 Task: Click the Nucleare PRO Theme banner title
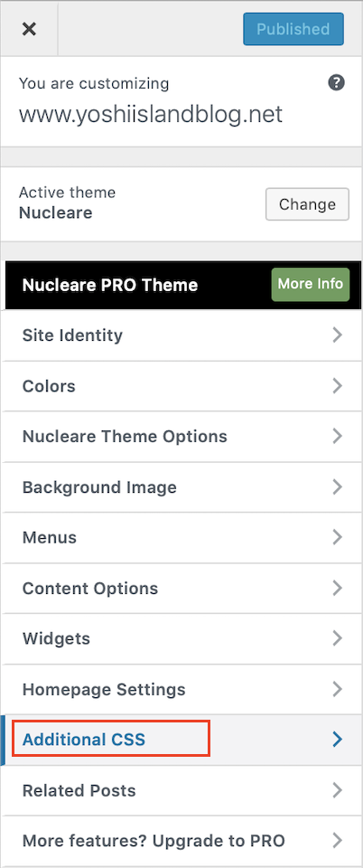click(110, 285)
